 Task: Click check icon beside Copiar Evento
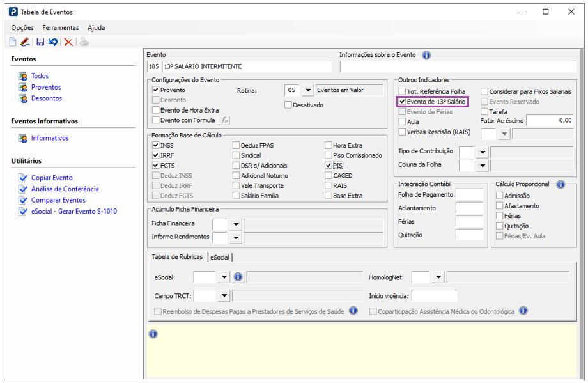[x=23, y=178]
